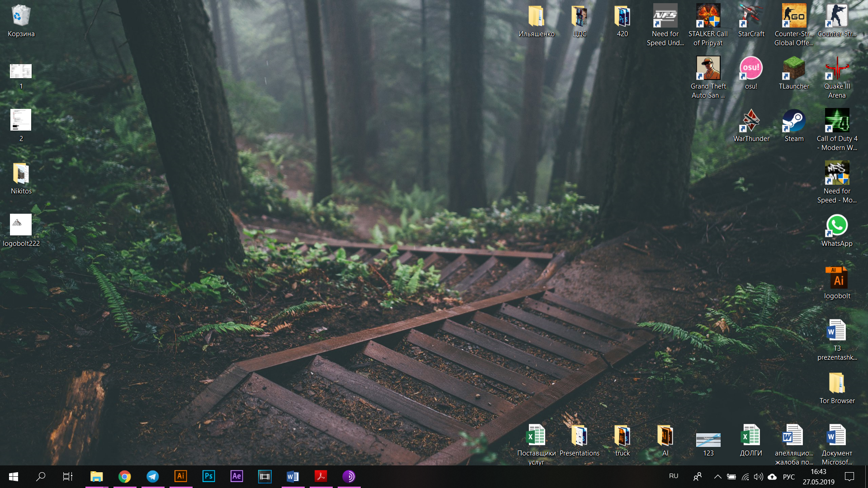Switch to Microsoft Word on taskbar
Viewport: 868px width, 488px height.
click(292, 477)
